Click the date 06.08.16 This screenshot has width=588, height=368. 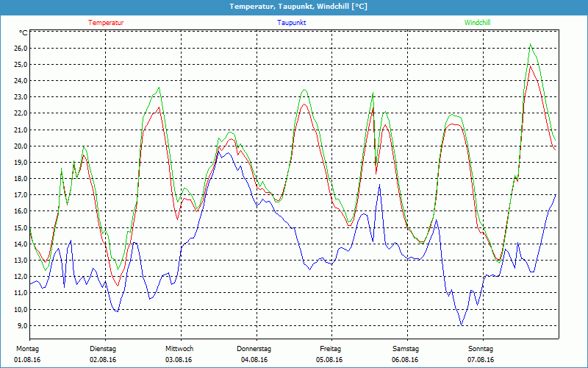pos(405,360)
